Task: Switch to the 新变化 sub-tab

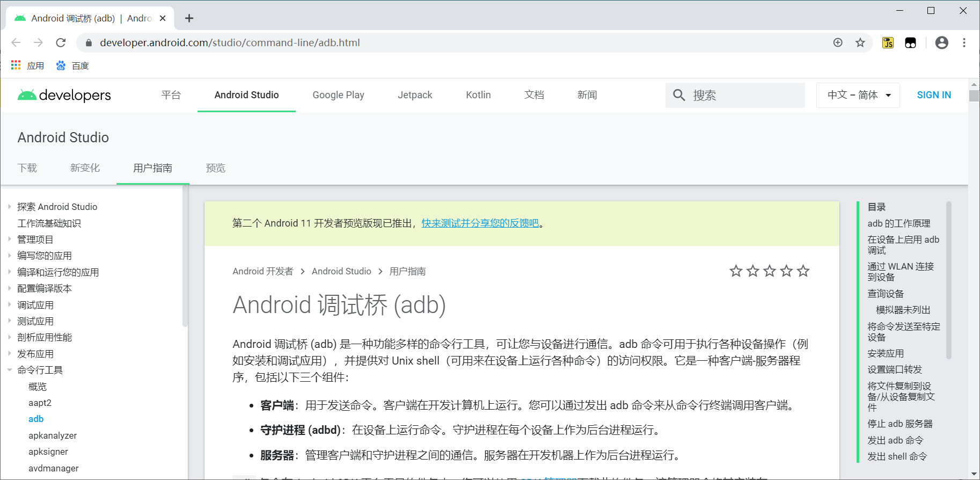Action: click(85, 168)
